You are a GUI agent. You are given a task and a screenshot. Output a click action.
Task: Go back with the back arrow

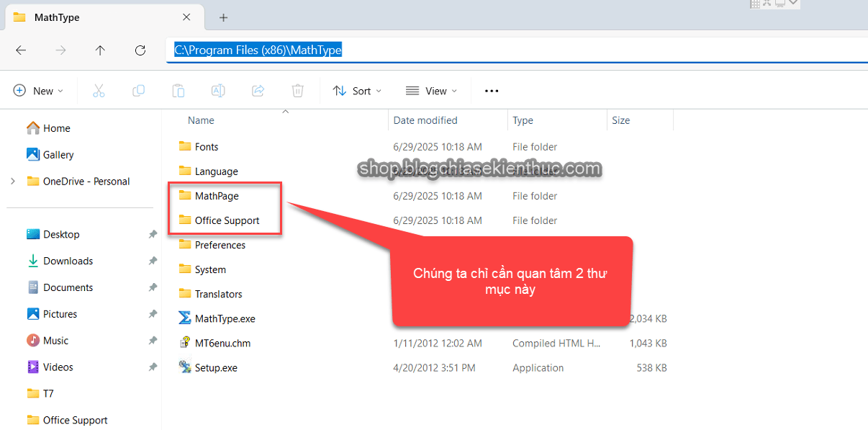(x=21, y=50)
